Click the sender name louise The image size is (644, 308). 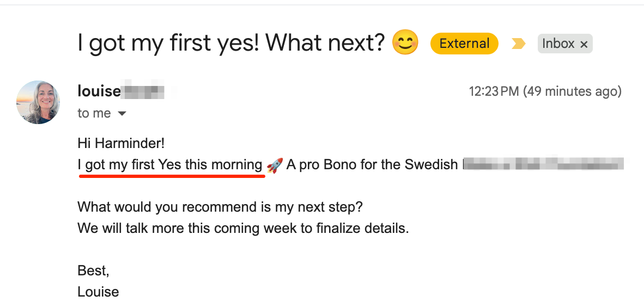99,91
